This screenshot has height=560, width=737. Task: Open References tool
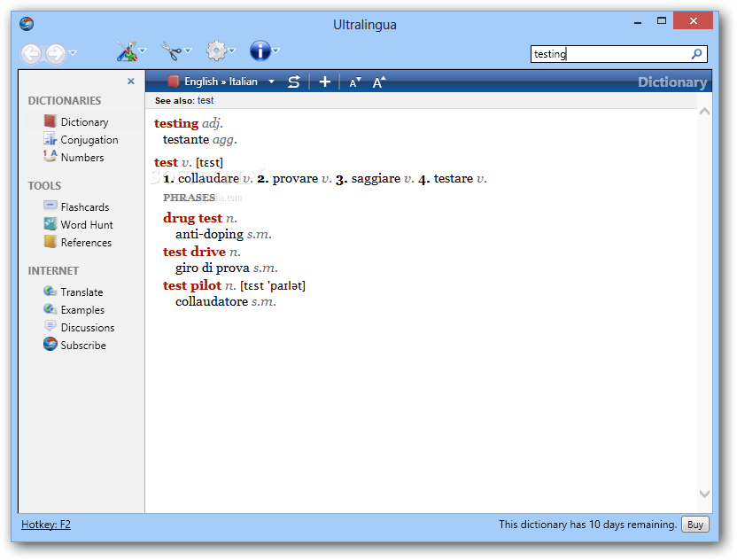(x=87, y=243)
